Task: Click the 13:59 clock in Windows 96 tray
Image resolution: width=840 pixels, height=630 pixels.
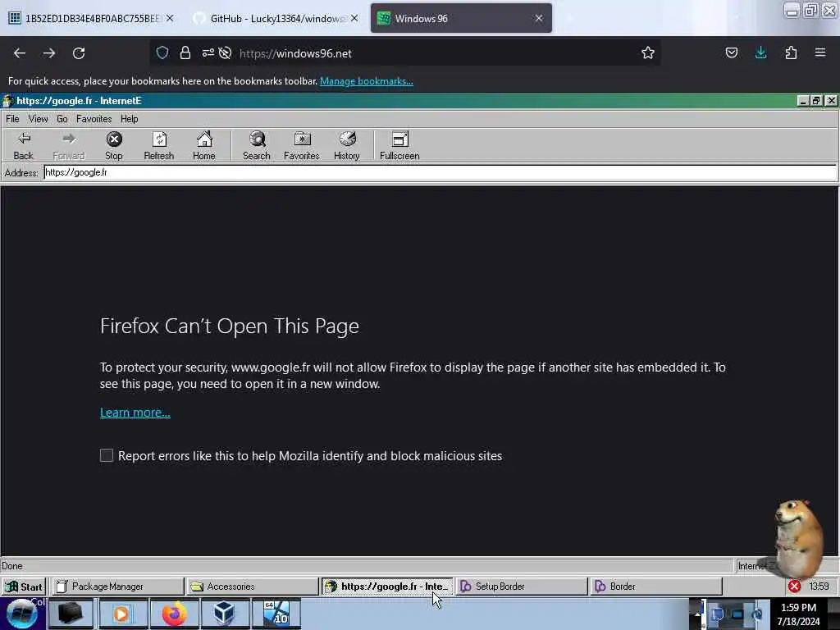Action: tap(819, 586)
